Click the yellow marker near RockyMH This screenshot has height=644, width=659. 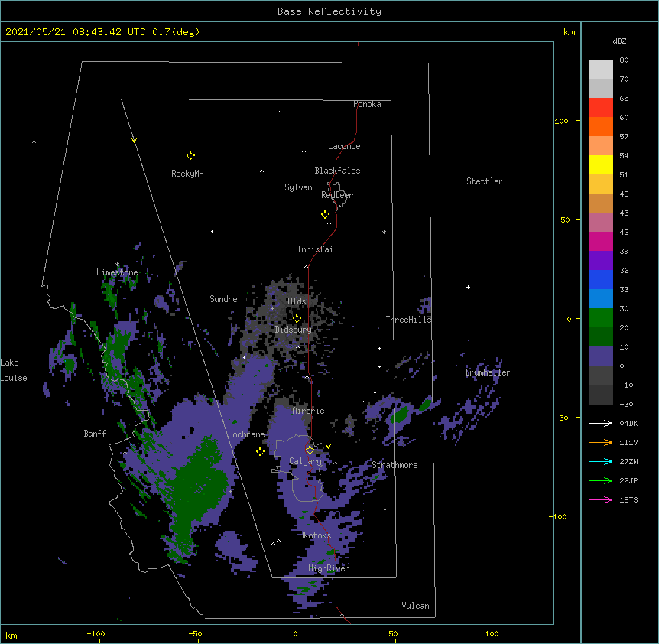pyautogui.click(x=190, y=156)
